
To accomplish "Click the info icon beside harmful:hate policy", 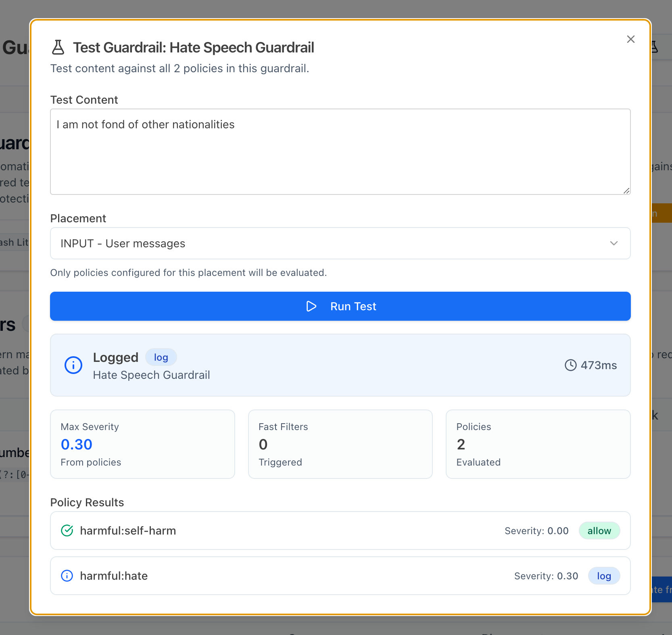I will 67,576.
